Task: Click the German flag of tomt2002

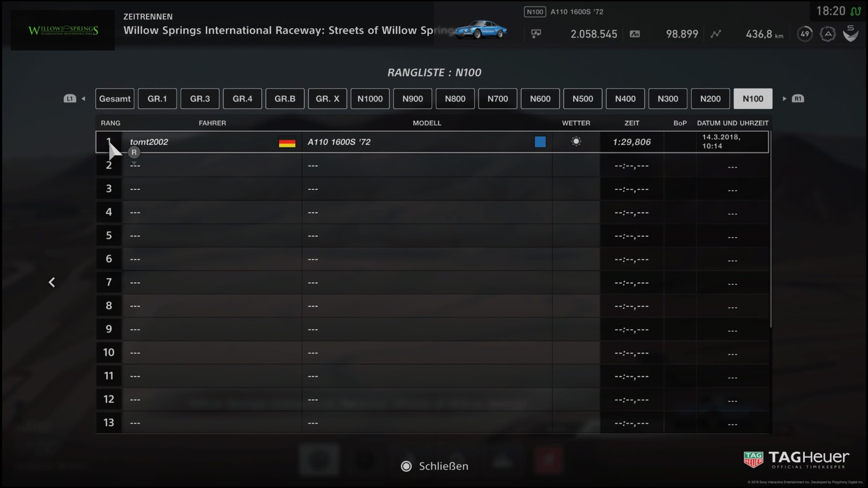Action: tap(287, 142)
